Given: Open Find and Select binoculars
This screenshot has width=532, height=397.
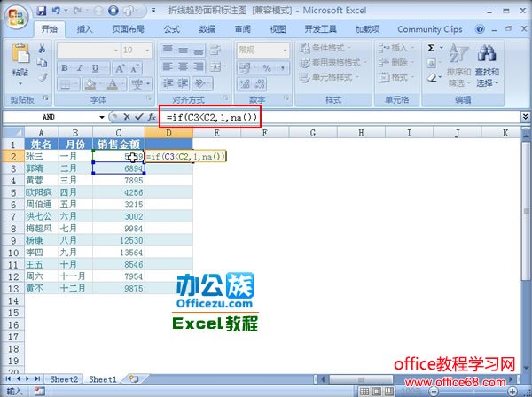Looking at the screenshot, I should (487, 65).
